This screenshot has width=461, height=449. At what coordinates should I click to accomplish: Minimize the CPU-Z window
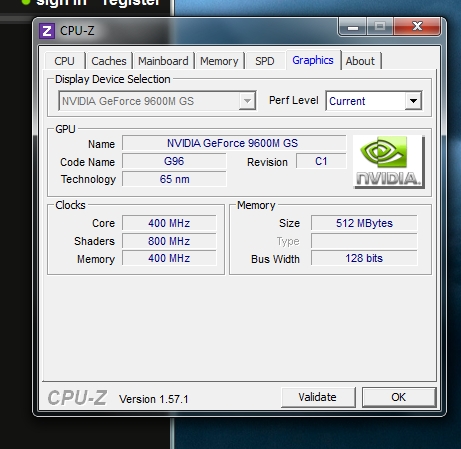353,27
